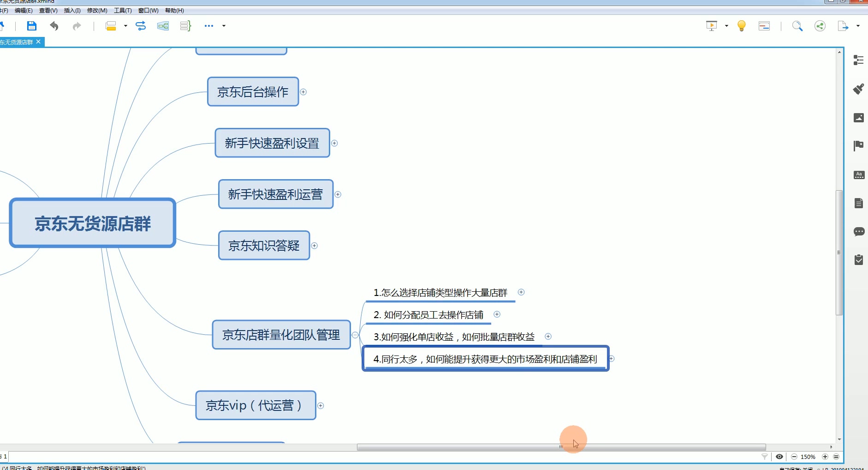Open the 查看(V) menu
868x470 pixels.
(48, 10)
